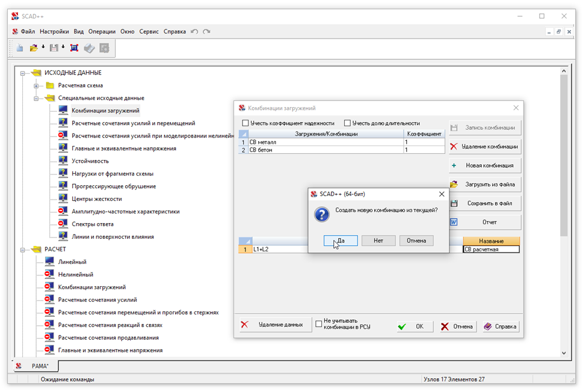Click the icon beside Расчетные сочетания продавливания

(x=49, y=337)
